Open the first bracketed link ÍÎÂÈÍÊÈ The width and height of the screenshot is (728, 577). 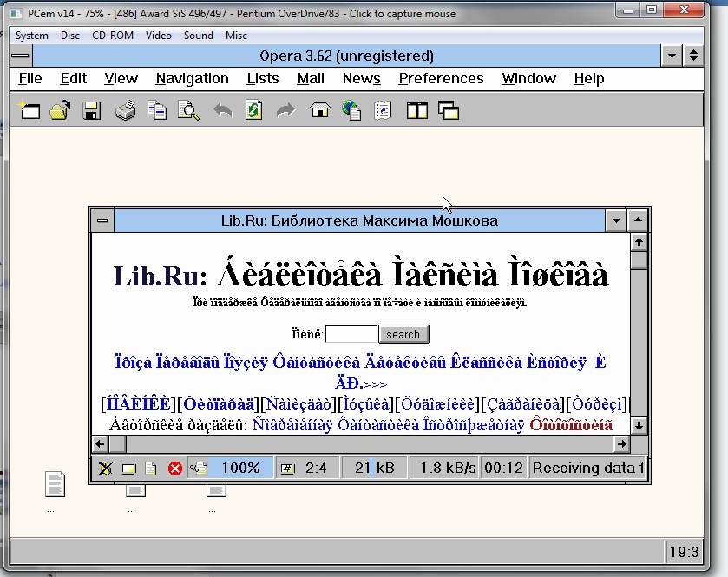tap(139, 403)
